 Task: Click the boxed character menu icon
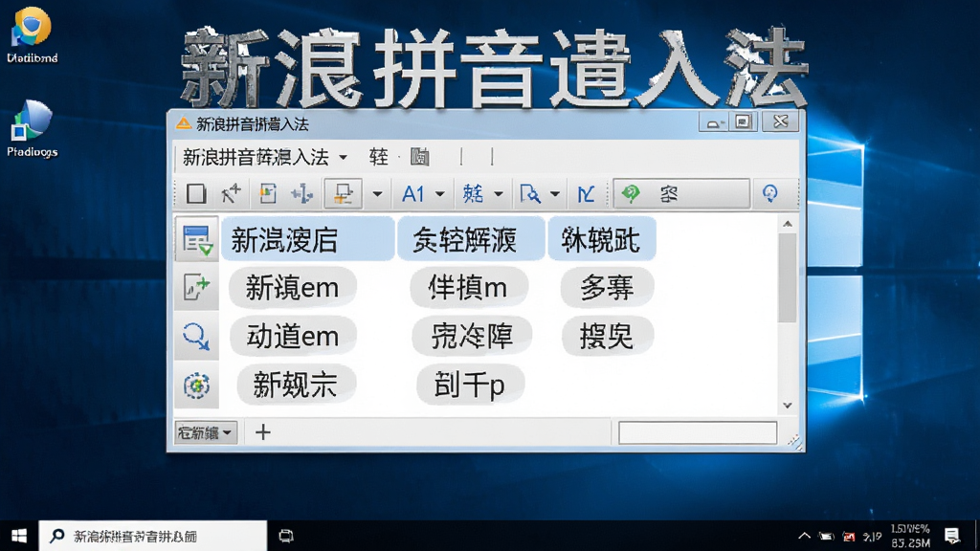click(x=419, y=157)
